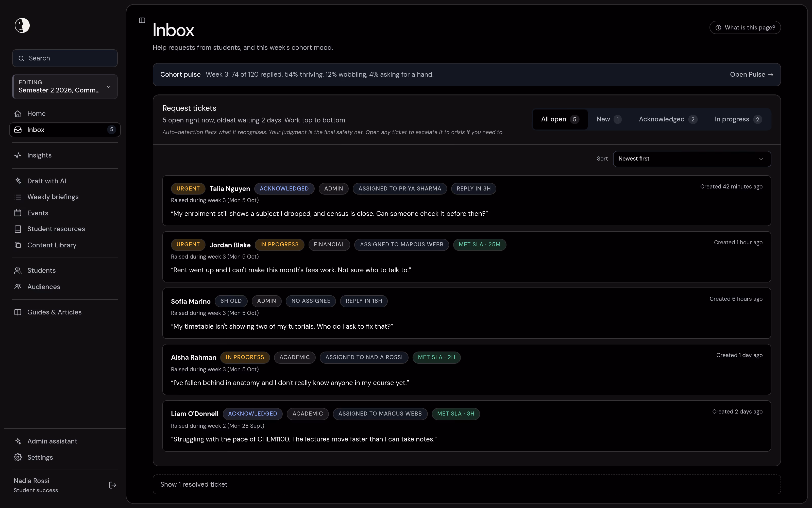The width and height of the screenshot is (812, 508).
Task: Open Liam O'Donnell's CHEM1100 ticket
Action: 467,426
